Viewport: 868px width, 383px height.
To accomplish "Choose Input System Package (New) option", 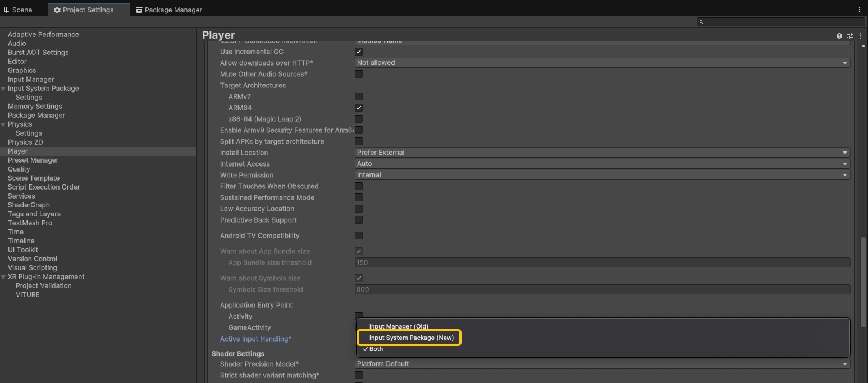I will tap(411, 338).
